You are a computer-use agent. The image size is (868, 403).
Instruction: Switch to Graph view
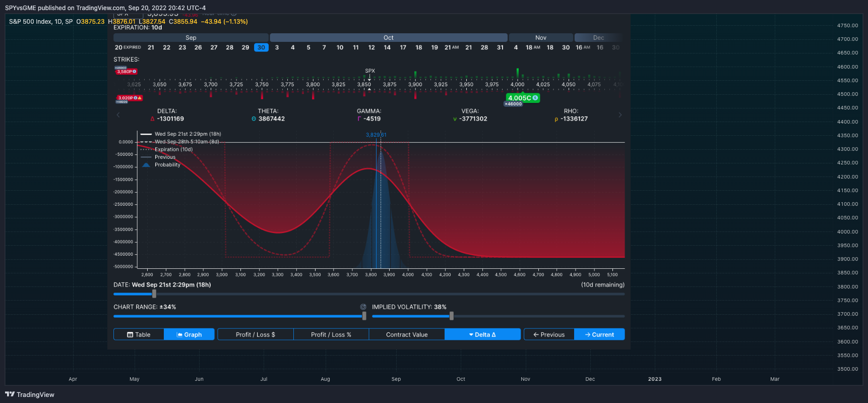(189, 334)
